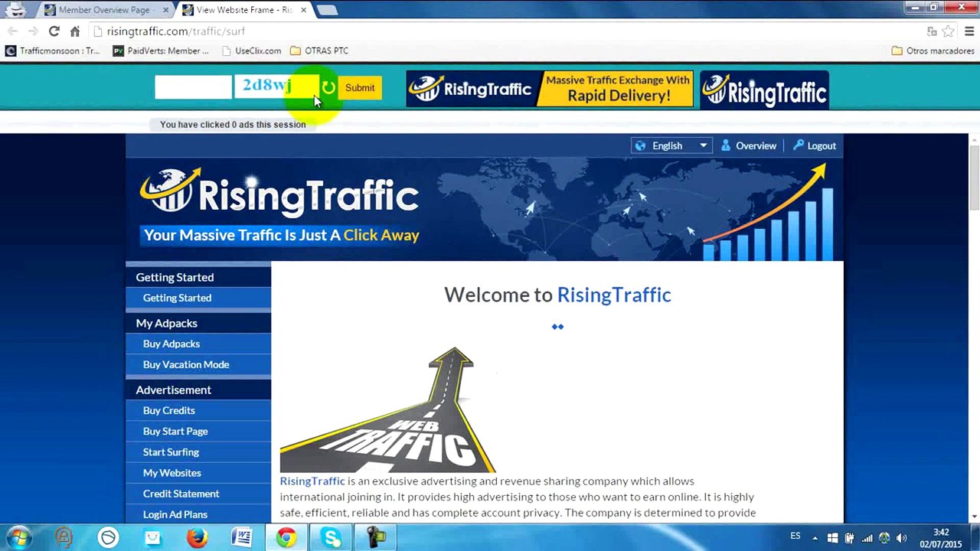Open the English language dropdown
980x551 pixels.
pyautogui.click(x=671, y=145)
